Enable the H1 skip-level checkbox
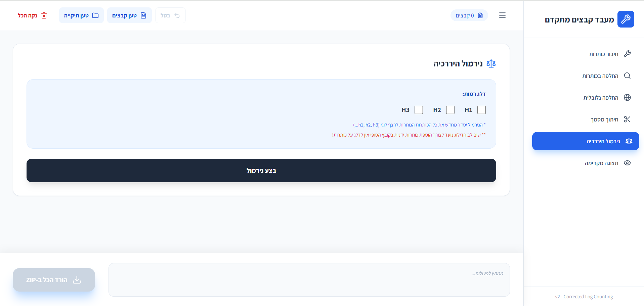The width and height of the screenshot is (644, 306). (481, 110)
